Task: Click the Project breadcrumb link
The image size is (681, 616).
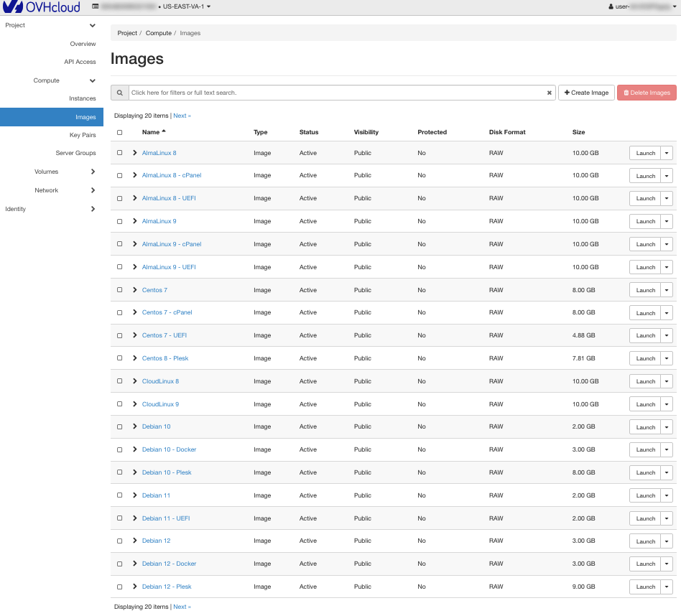Action: tap(127, 33)
